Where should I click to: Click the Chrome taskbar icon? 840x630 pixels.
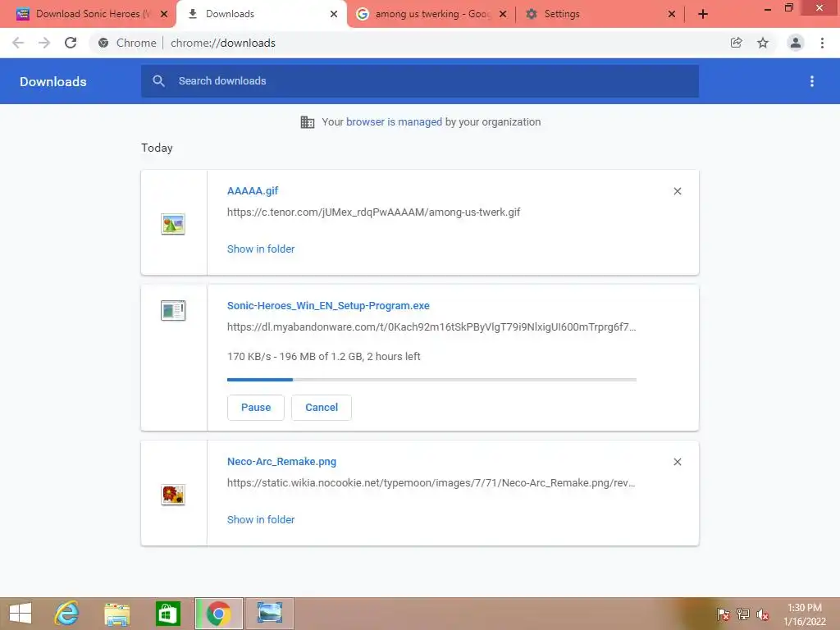[x=218, y=614]
